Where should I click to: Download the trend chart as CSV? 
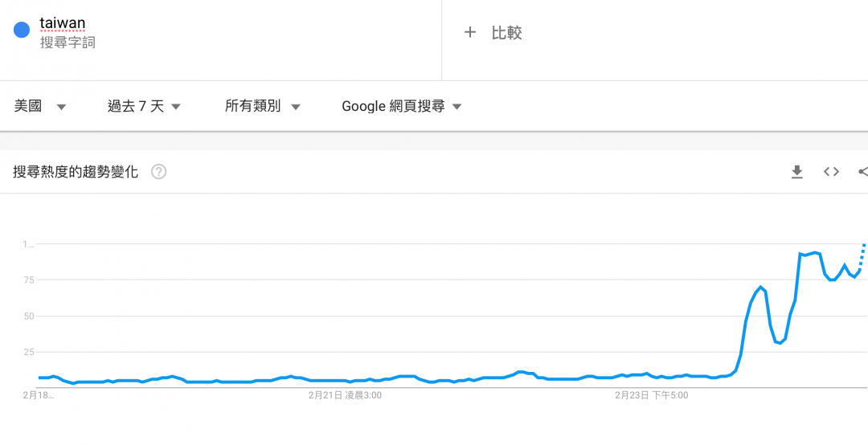(797, 172)
